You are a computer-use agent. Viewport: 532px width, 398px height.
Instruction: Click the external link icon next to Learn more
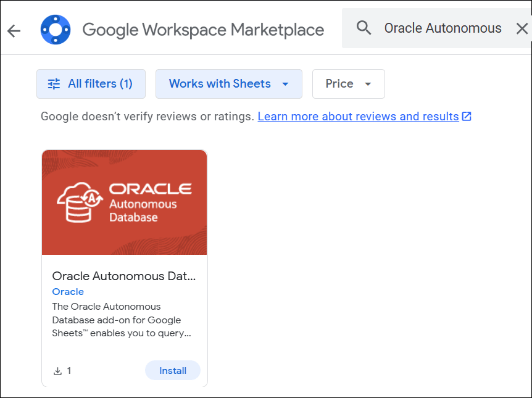tap(467, 116)
